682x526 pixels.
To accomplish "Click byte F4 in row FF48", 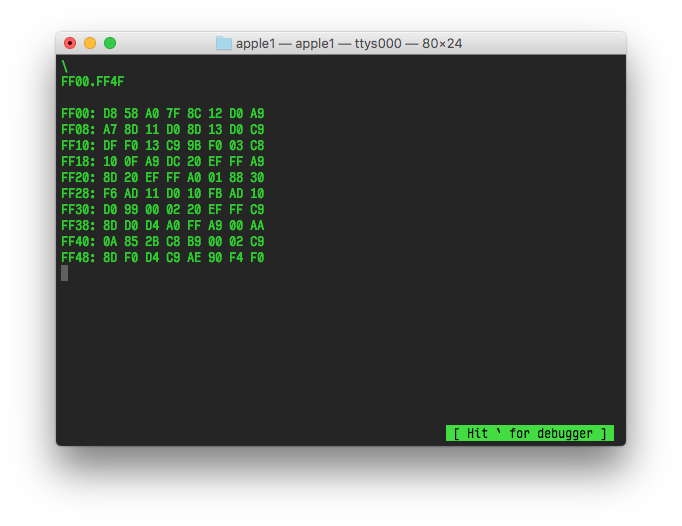I will coord(236,258).
